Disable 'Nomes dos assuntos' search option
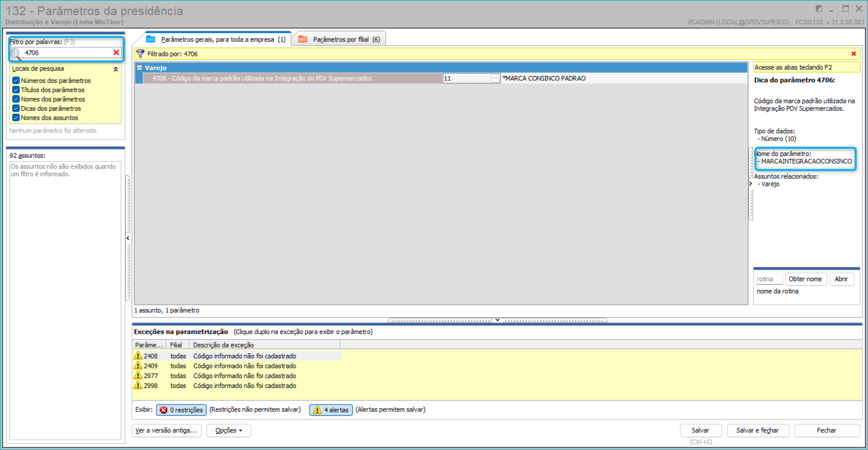 (16, 118)
